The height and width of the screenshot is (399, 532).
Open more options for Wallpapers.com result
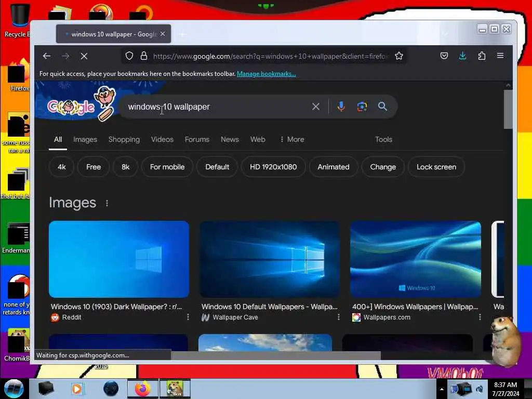[x=480, y=317]
